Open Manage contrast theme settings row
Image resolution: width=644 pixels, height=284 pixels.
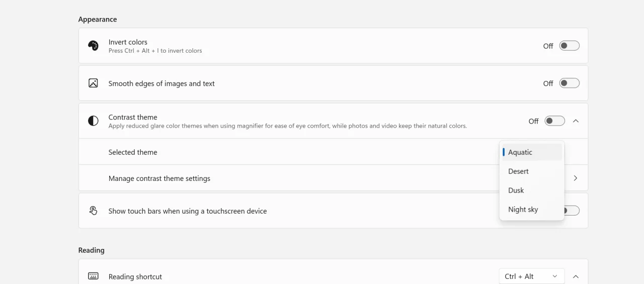(333, 178)
